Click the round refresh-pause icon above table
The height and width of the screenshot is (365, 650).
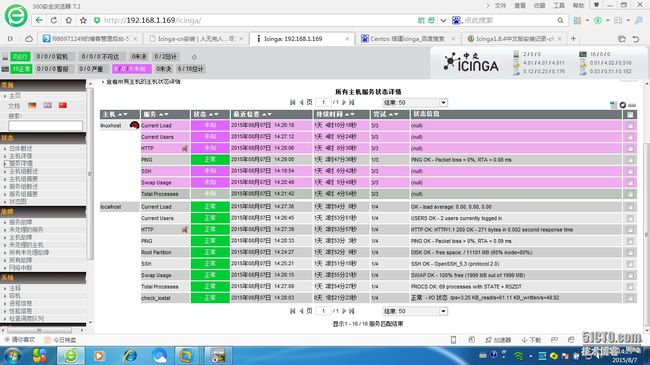point(623,105)
